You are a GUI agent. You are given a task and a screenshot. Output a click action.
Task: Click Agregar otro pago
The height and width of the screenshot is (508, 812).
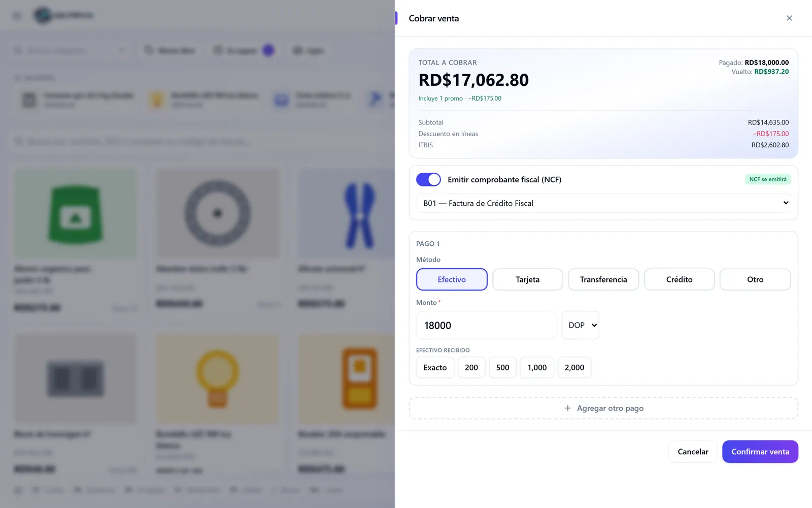coord(603,408)
